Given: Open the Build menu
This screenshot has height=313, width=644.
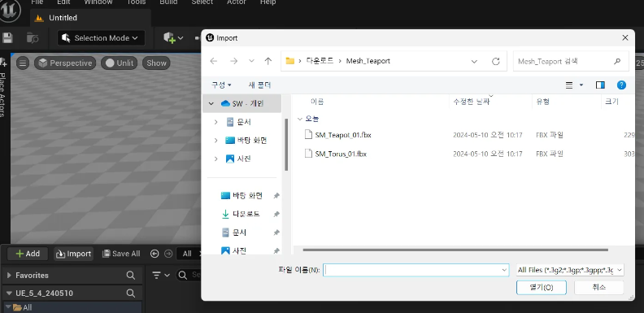Looking at the screenshot, I should click(x=168, y=2).
